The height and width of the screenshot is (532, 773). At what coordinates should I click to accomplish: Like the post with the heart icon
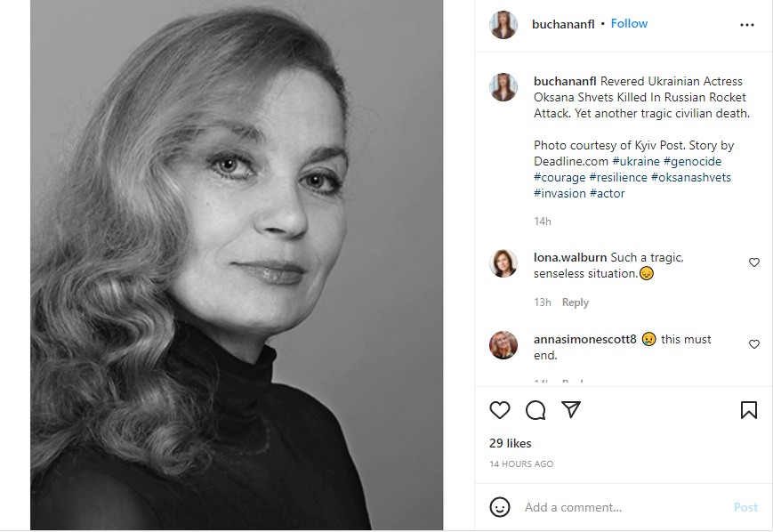click(500, 410)
